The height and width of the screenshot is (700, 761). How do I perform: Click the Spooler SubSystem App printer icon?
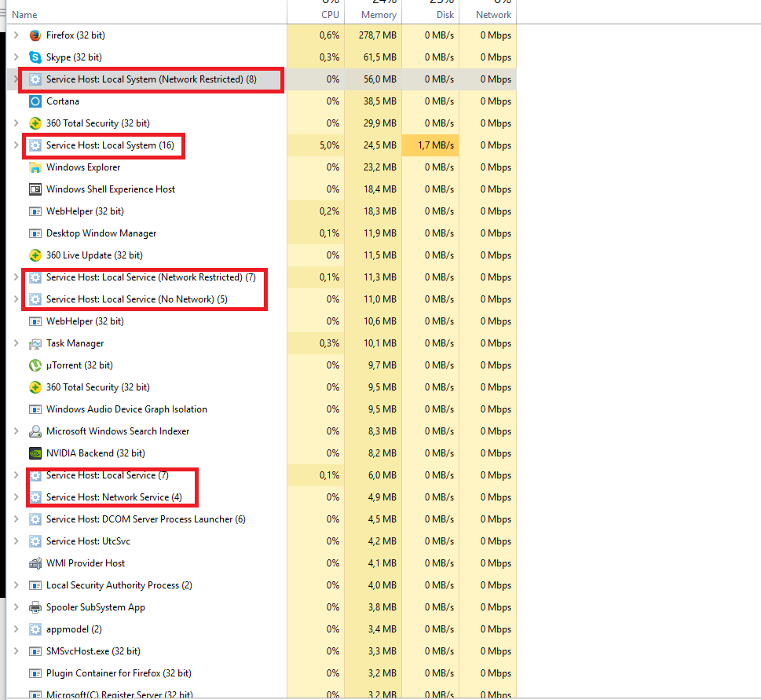pos(35,607)
